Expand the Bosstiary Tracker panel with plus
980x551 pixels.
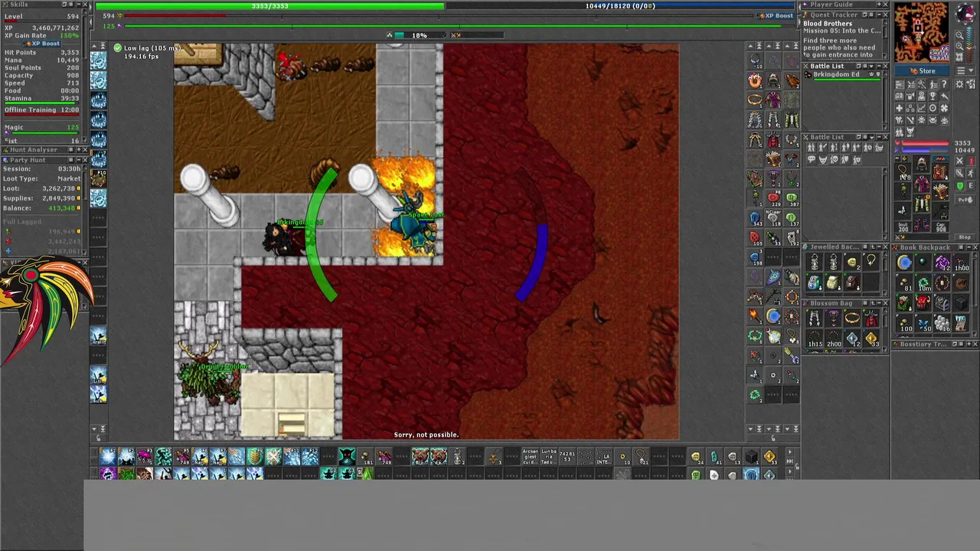coord(969,344)
